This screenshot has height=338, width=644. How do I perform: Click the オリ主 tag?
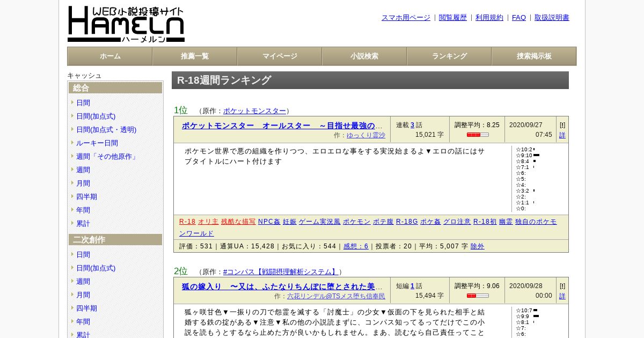[208, 222]
